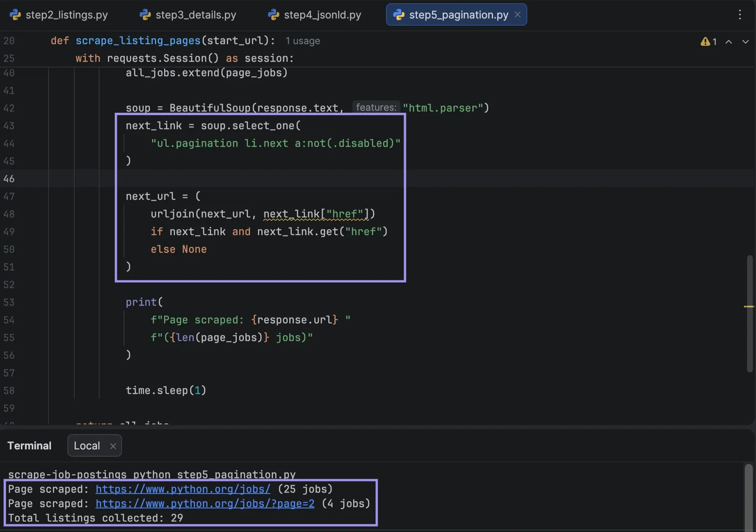
Task: Click the pagination CSS selector string
Action: click(x=276, y=143)
